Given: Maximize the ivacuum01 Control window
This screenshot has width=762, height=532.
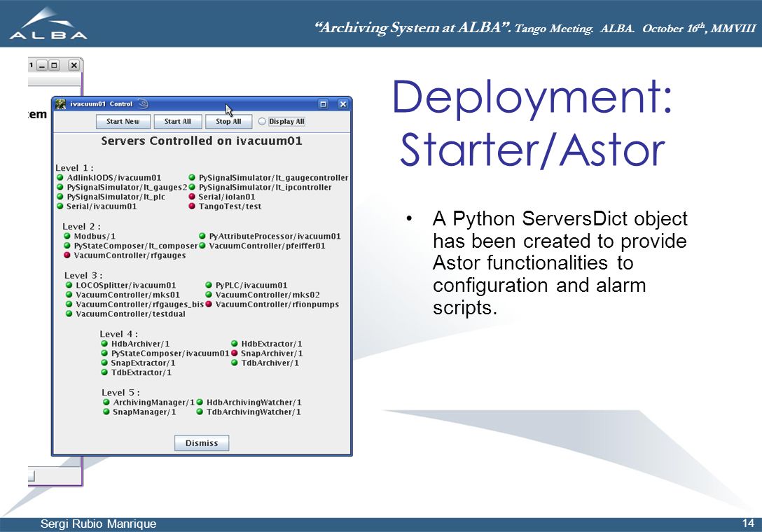Looking at the screenshot, I should [323, 104].
